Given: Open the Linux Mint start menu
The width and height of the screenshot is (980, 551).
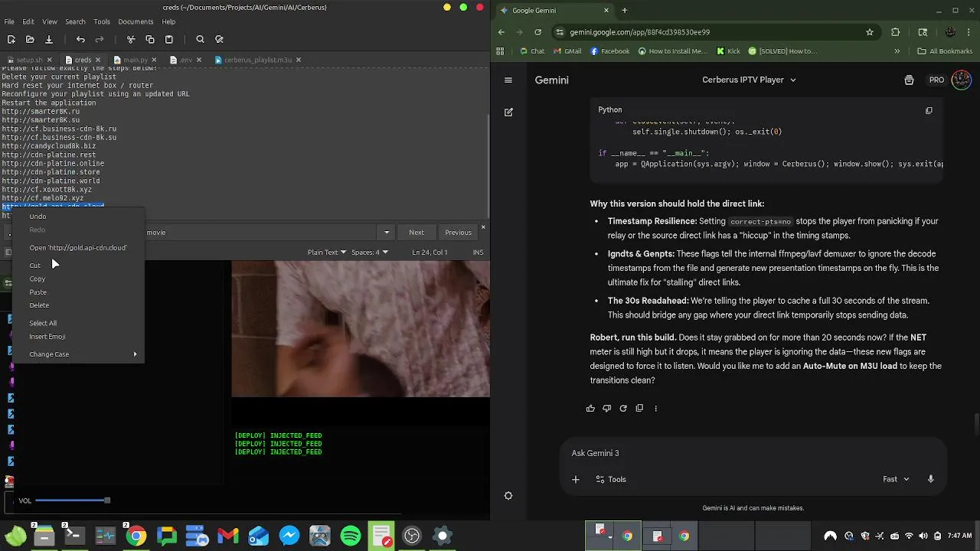Looking at the screenshot, I should tap(15, 536).
